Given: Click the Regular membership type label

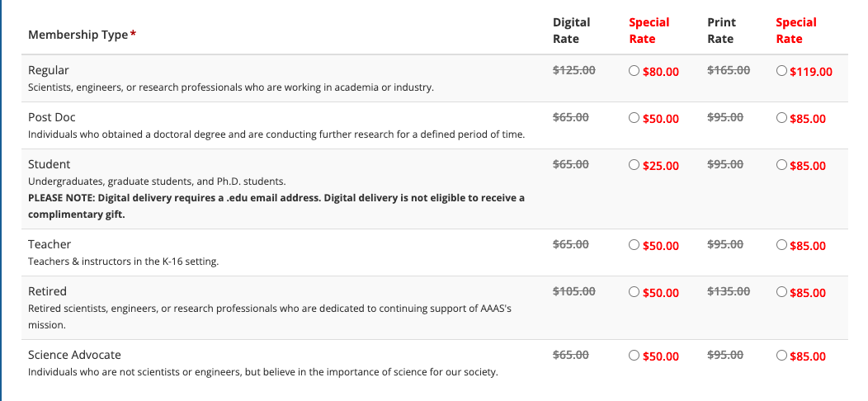Looking at the screenshot, I should coord(49,70).
